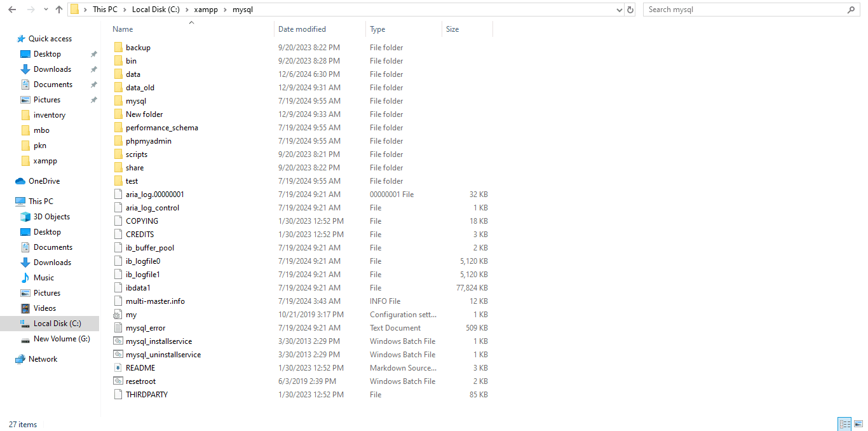Refresh the mysql folder view
The height and width of the screenshot is (431, 868).
click(x=630, y=10)
